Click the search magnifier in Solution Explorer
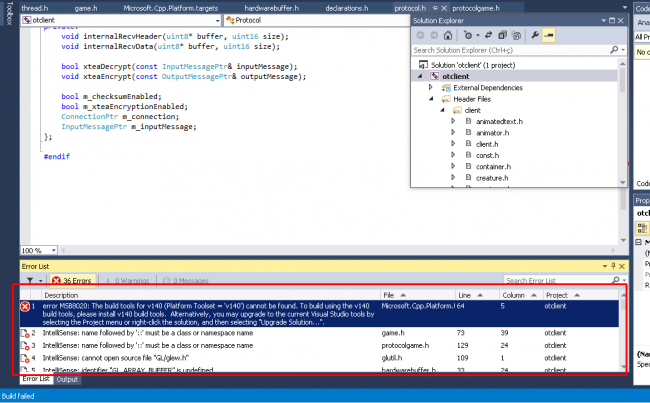650x403 pixels. (x=614, y=50)
